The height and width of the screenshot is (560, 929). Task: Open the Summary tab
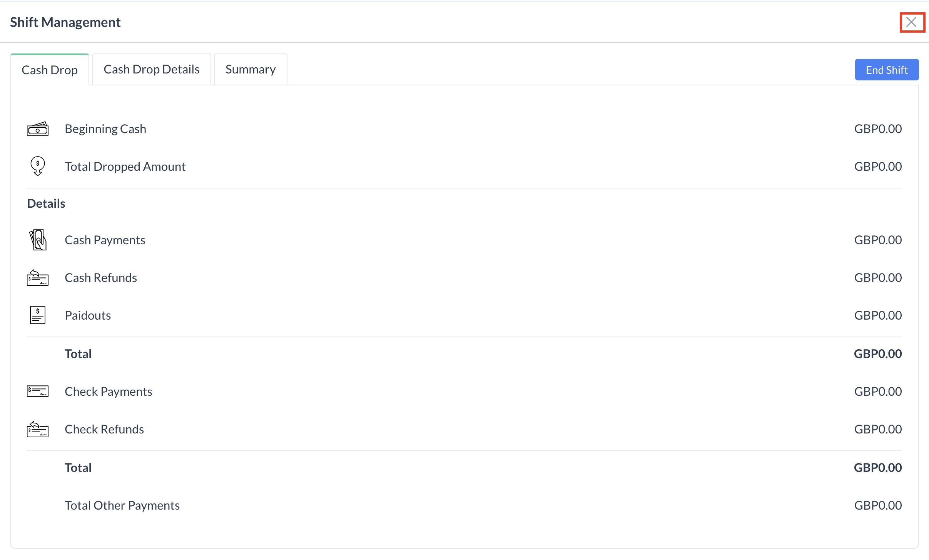250,70
